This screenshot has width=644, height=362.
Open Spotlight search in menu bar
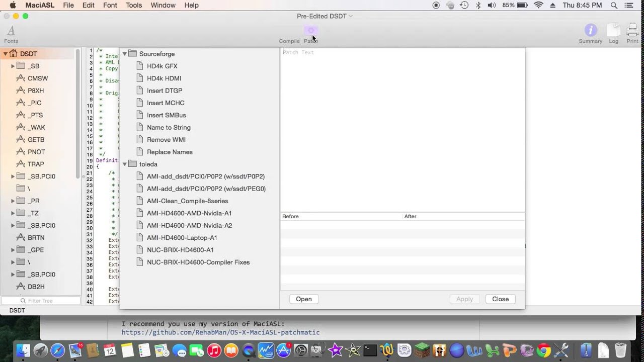(x=614, y=5)
